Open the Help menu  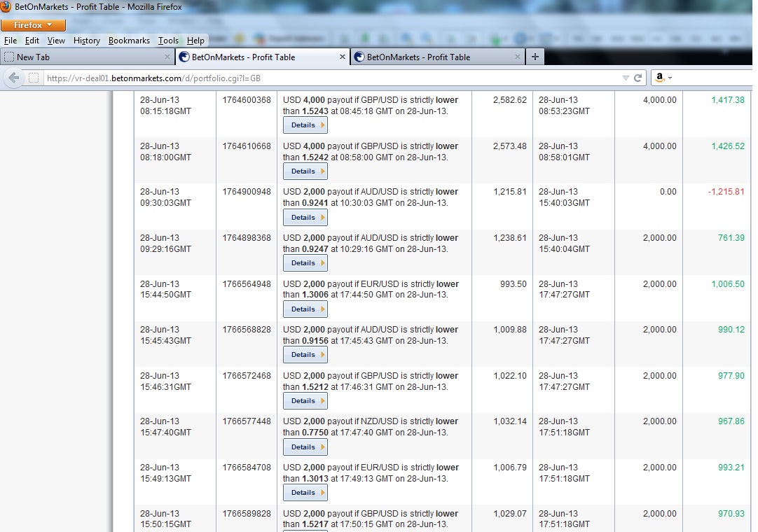point(195,41)
